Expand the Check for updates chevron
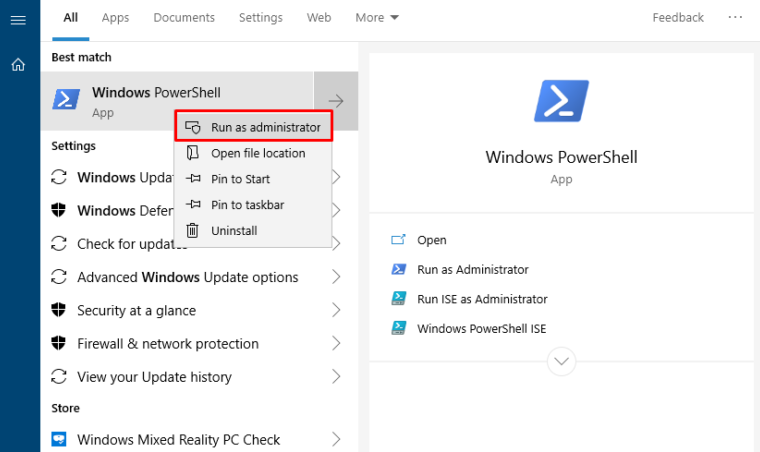The width and height of the screenshot is (760, 452). [x=336, y=244]
